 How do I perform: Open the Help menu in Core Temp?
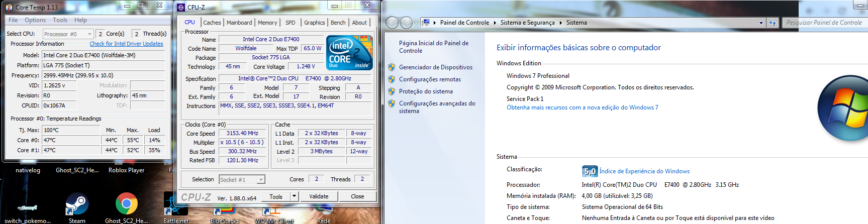pyautogui.click(x=80, y=20)
